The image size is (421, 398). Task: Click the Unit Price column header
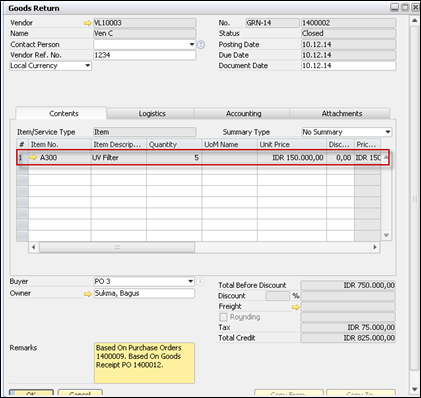[x=292, y=144]
